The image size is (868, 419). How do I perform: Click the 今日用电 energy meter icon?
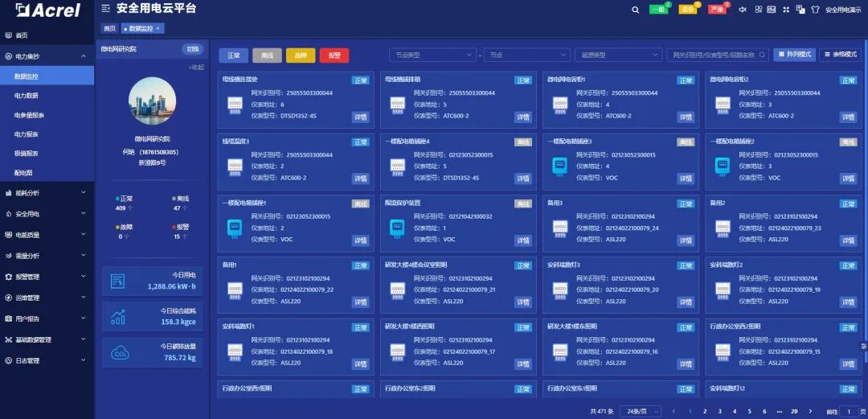tap(118, 281)
